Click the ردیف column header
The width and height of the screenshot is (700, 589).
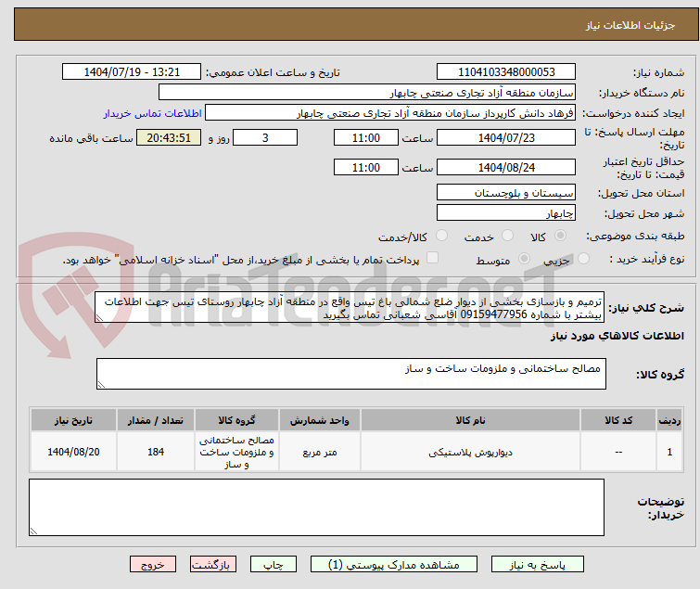[669, 420]
